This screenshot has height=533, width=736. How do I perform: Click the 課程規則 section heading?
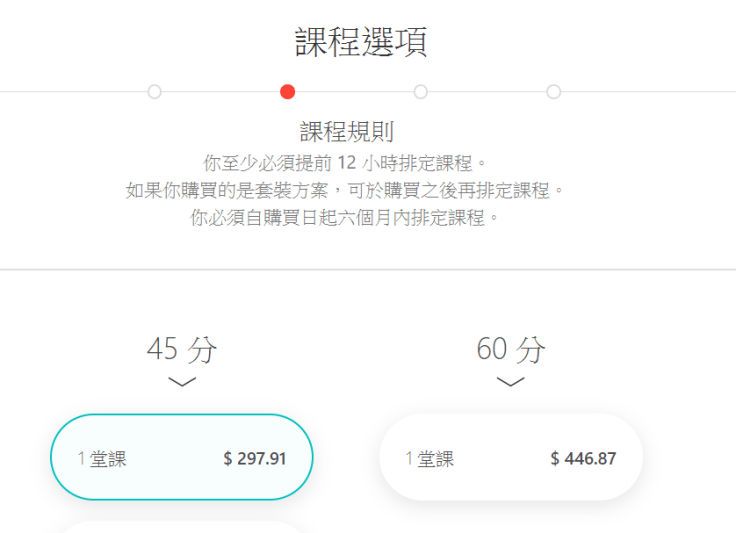[347, 133]
